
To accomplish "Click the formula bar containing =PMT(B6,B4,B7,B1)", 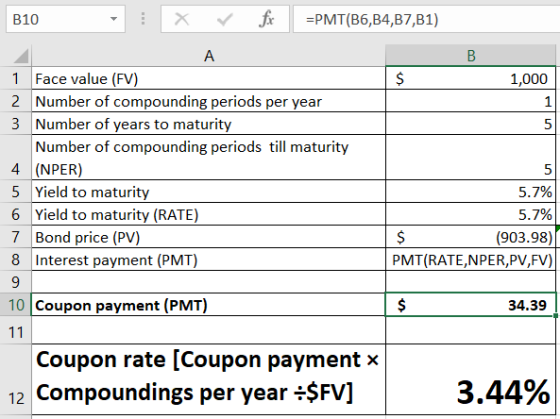I will pyautogui.click(x=426, y=19).
